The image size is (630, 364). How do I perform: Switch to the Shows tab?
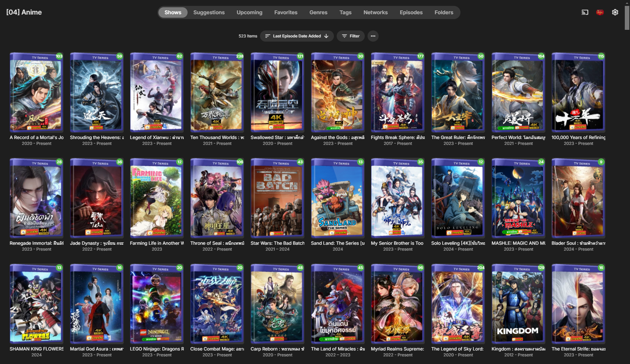point(173,12)
